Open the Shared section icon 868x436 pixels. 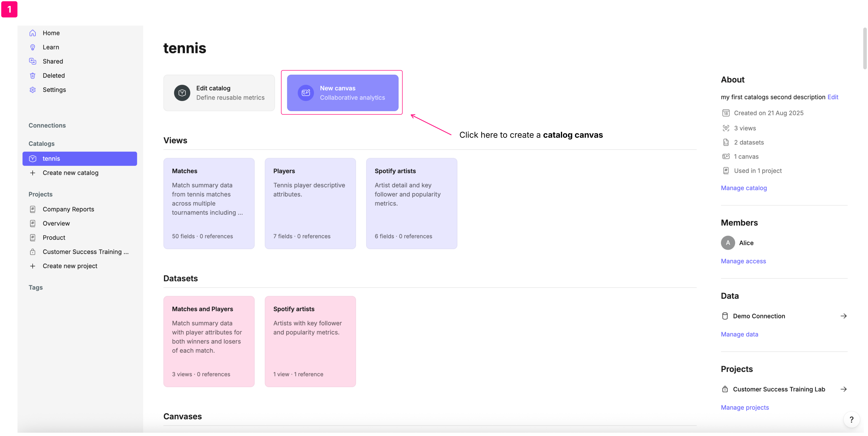click(x=33, y=61)
